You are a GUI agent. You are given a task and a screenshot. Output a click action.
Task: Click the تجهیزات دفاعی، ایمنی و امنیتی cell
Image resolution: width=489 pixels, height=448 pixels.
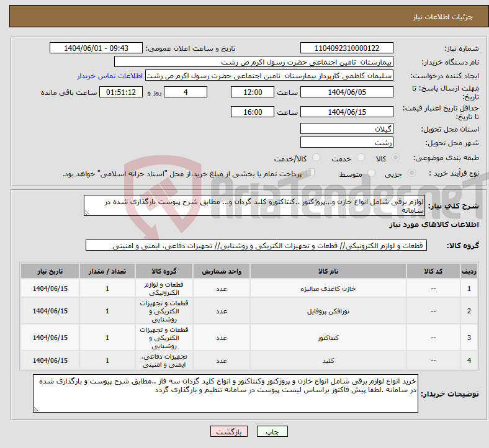(x=164, y=361)
